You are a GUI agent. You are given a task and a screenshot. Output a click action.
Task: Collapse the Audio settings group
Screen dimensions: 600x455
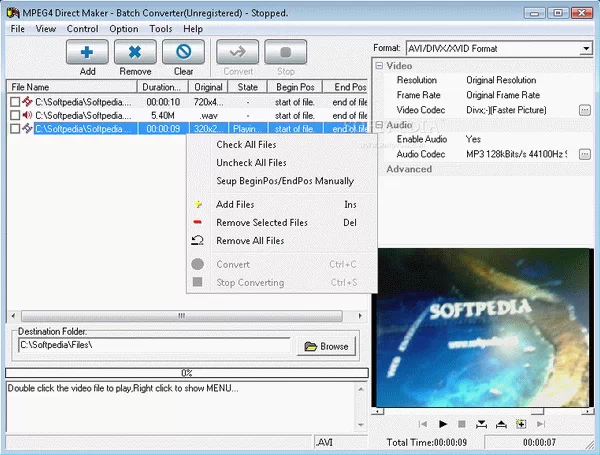[x=379, y=125]
